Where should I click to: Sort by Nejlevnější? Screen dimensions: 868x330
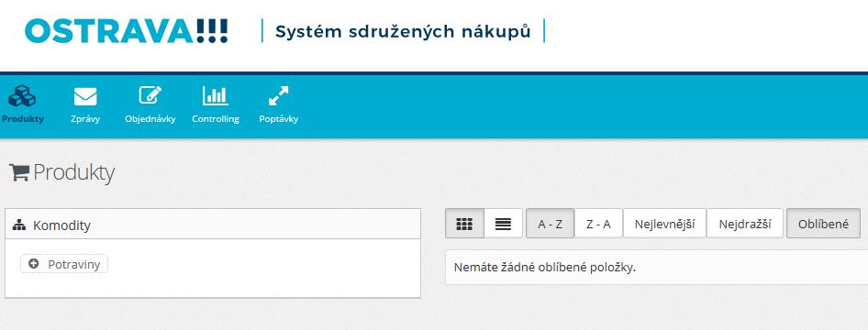click(664, 224)
